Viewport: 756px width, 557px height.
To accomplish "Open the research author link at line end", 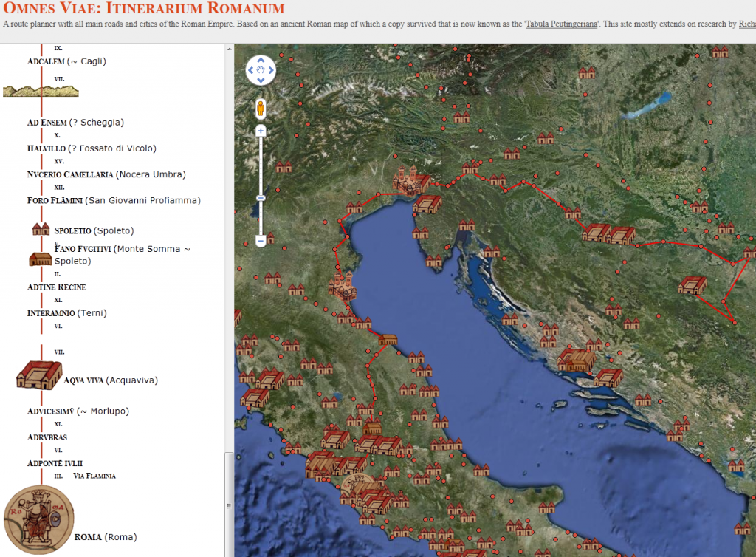I will pos(747,24).
